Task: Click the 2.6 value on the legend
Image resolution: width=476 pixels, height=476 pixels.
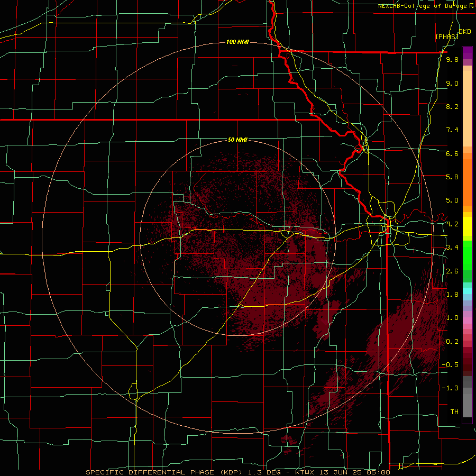Action: tap(452, 271)
